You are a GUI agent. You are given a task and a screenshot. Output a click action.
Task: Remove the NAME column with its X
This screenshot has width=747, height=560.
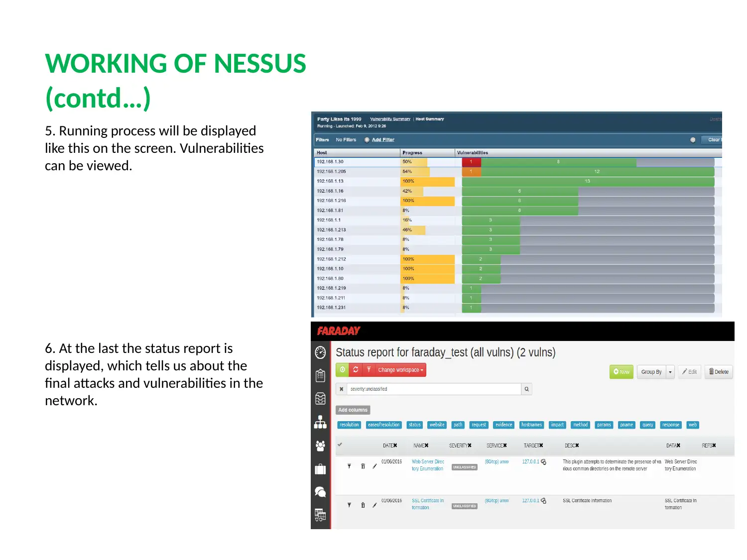(427, 446)
